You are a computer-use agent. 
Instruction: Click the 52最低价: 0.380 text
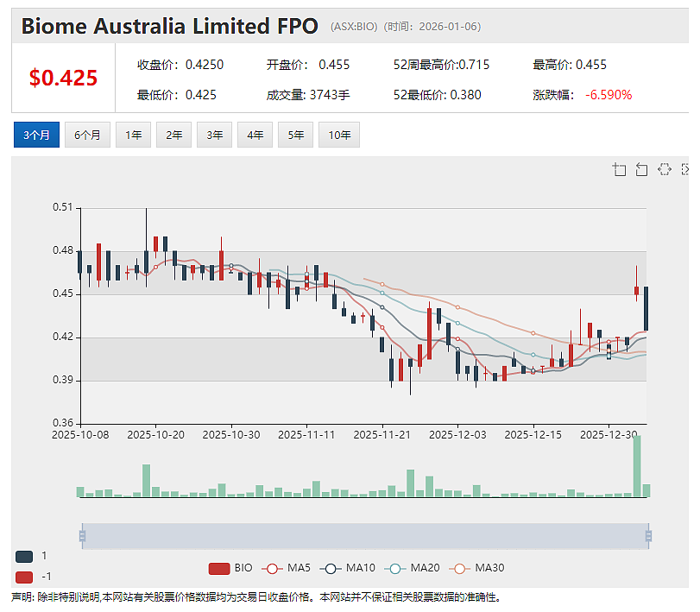click(x=437, y=95)
